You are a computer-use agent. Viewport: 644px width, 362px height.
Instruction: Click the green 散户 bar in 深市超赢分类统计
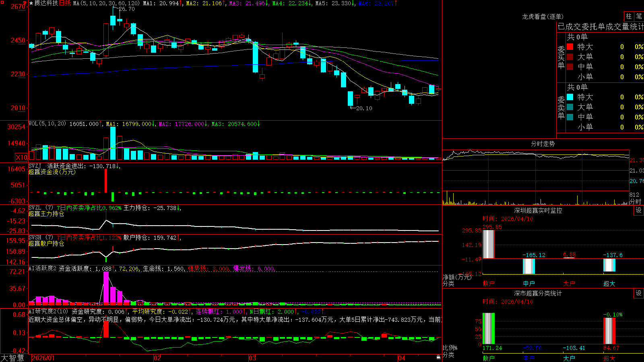tap(489, 329)
